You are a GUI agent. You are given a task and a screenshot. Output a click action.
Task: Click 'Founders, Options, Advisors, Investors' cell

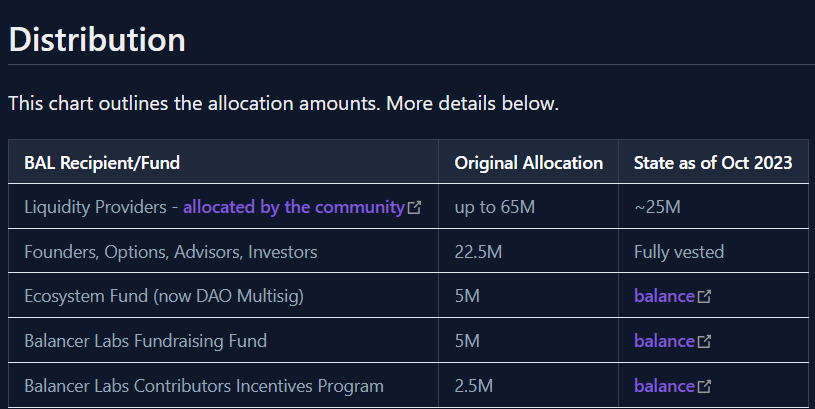click(171, 252)
